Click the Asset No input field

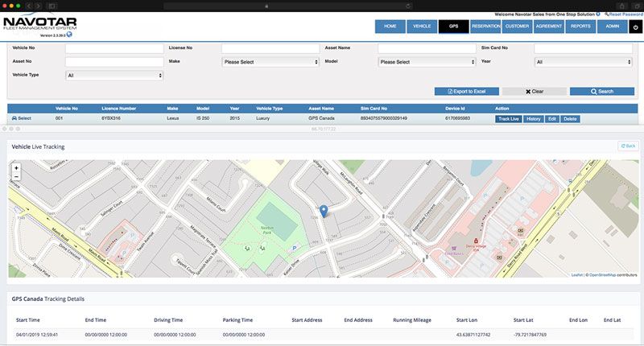(x=114, y=62)
